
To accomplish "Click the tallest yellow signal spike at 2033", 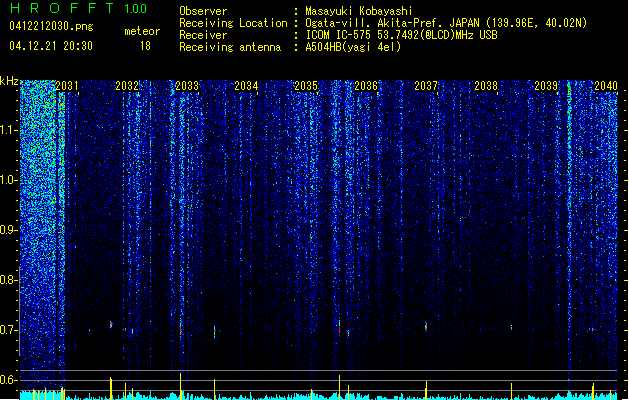I will (181, 386).
